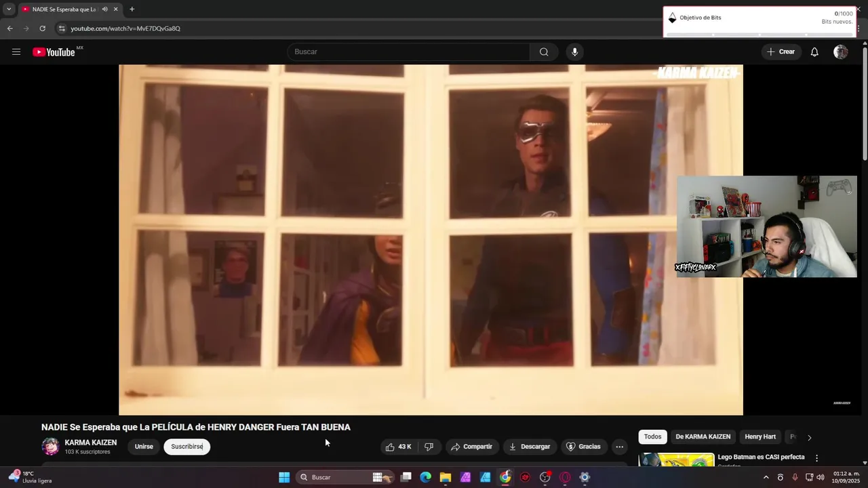Switch to Chrome in the taskbar

click(505, 477)
